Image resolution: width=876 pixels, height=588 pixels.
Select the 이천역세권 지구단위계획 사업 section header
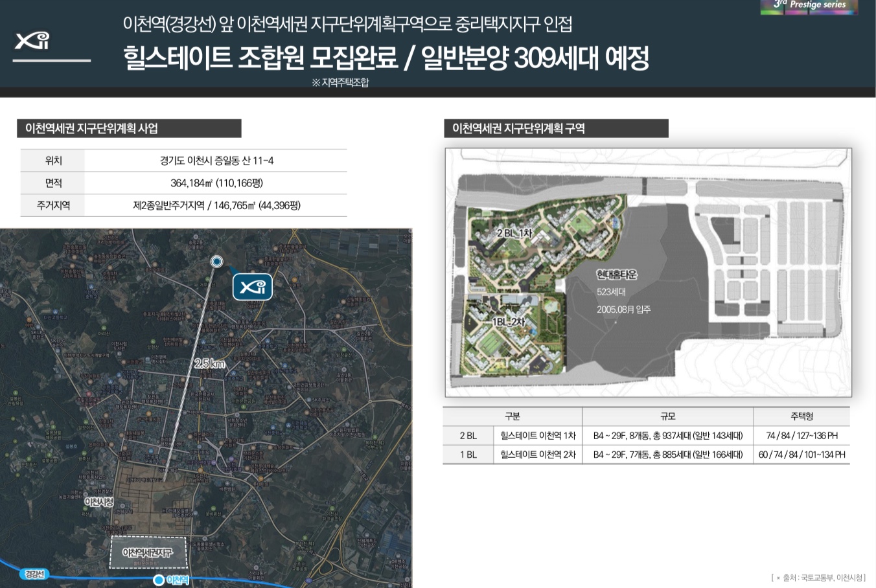[x=129, y=128]
